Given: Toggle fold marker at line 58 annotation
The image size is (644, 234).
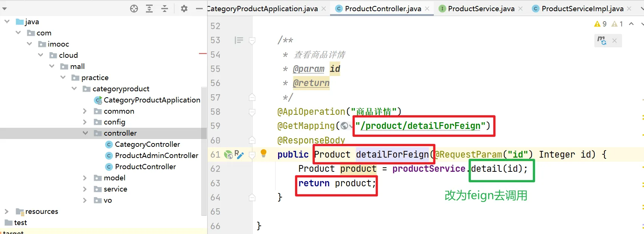Looking at the screenshot, I should tap(252, 112).
